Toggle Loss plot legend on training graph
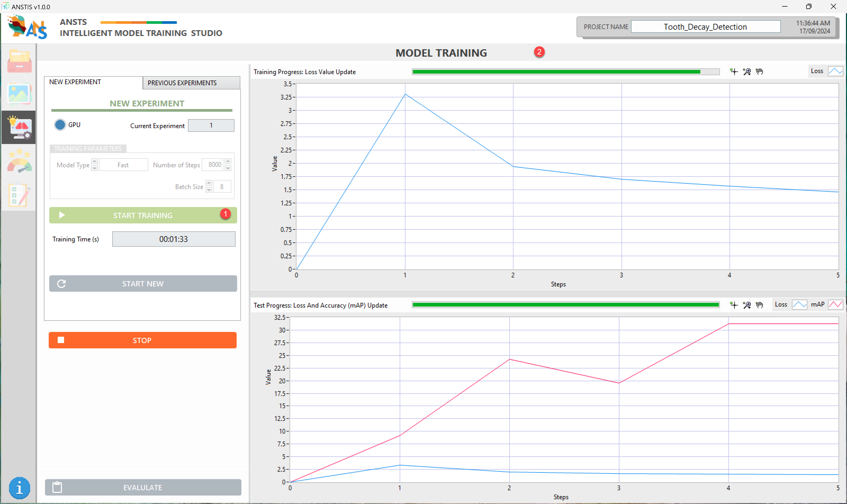Viewport: 847px width, 504px height. 835,71
